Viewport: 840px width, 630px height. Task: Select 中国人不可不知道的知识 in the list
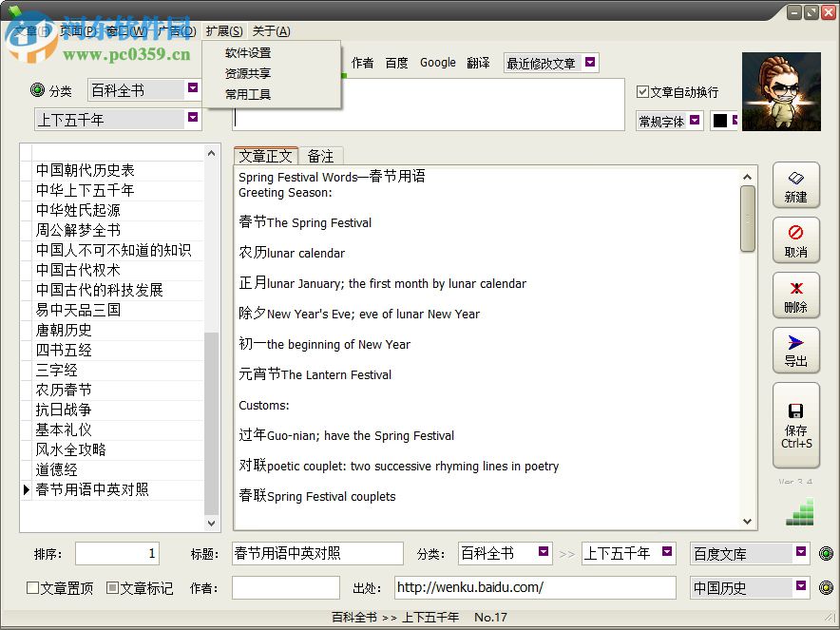(x=118, y=250)
